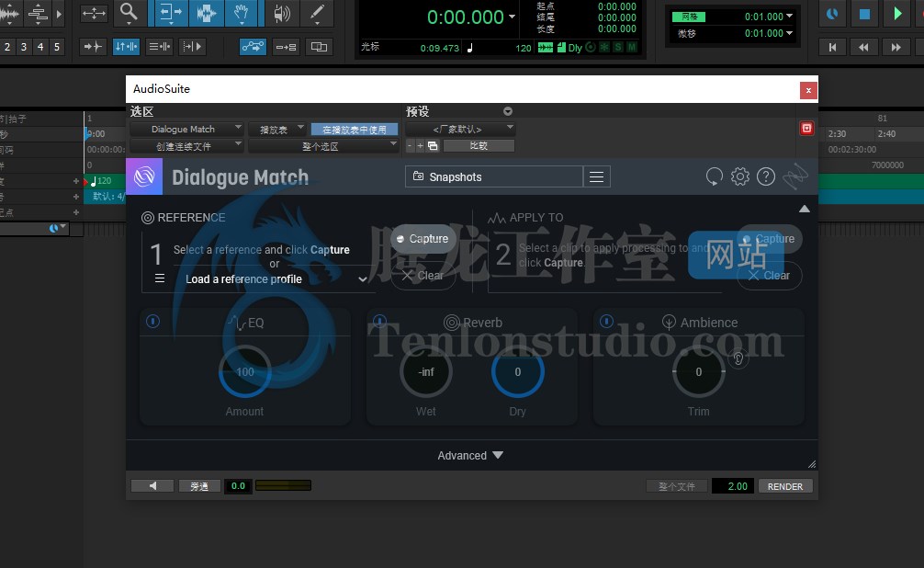Image resolution: width=924 pixels, height=568 pixels.
Task: Select the Scrubber speaker tool
Action: 282,12
